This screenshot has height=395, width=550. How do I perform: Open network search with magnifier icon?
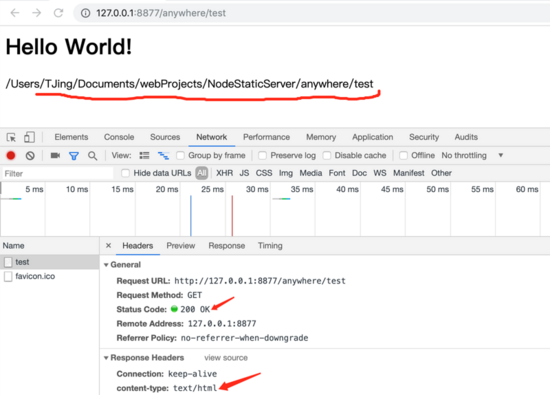93,156
